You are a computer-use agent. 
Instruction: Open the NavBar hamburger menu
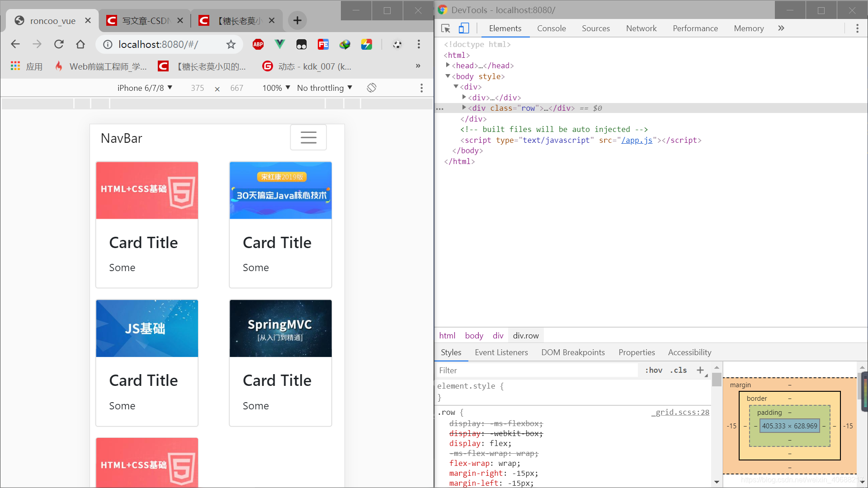(x=308, y=137)
